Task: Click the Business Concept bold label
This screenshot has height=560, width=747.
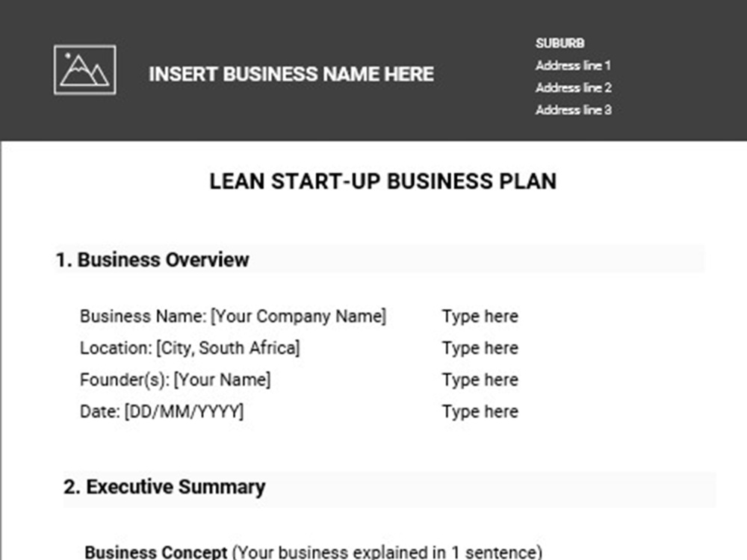Action: tap(156, 553)
